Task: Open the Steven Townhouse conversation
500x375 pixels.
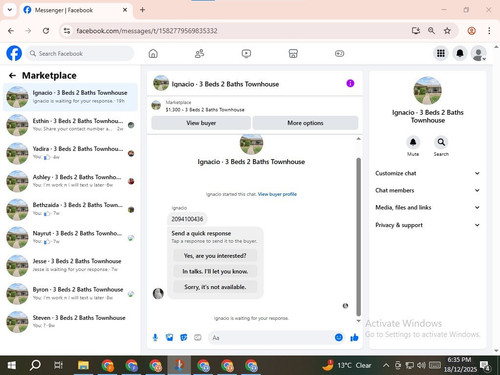Action: [x=70, y=321]
